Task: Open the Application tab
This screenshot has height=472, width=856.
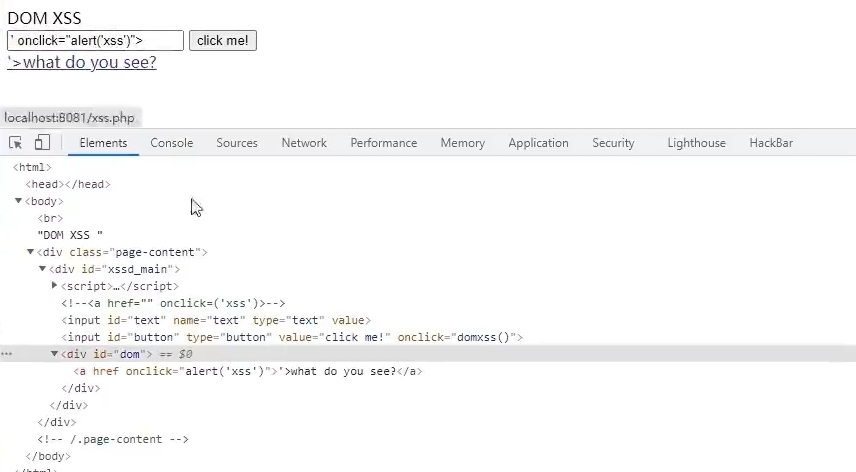Action: pyautogui.click(x=538, y=143)
